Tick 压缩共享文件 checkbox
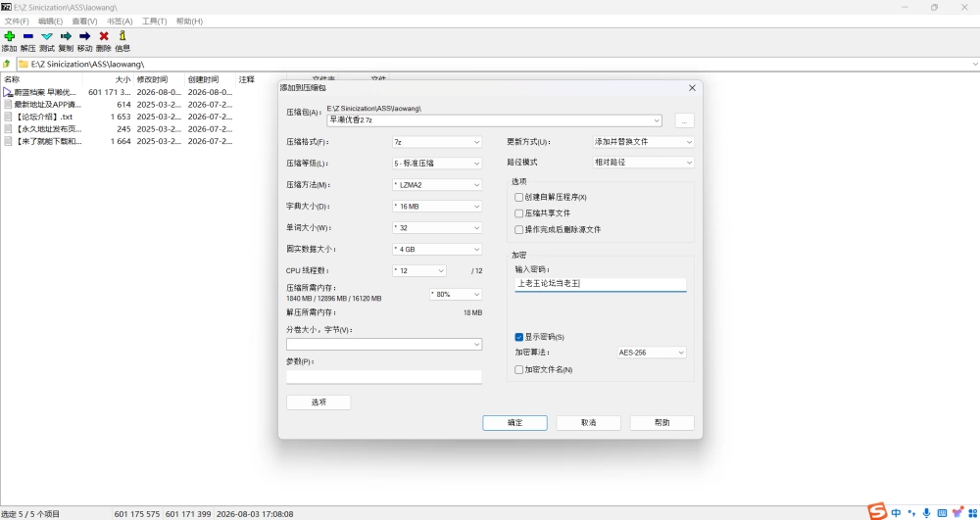This screenshot has width=980, height=520. 518,213
